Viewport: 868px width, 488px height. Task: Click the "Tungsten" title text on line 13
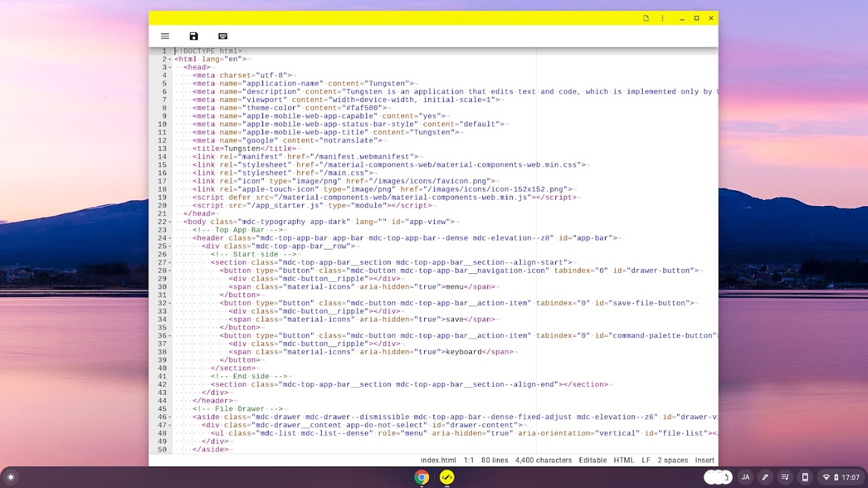(x=242, y=149)
